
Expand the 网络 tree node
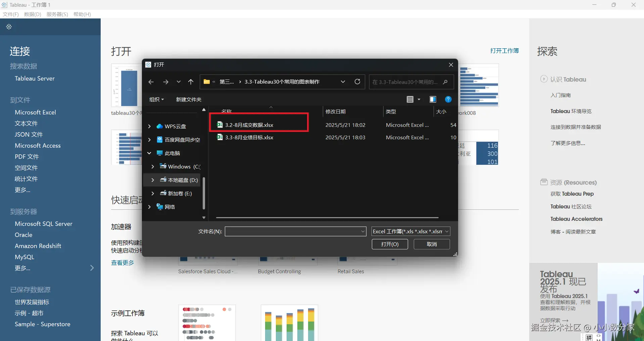pos(149,207)
